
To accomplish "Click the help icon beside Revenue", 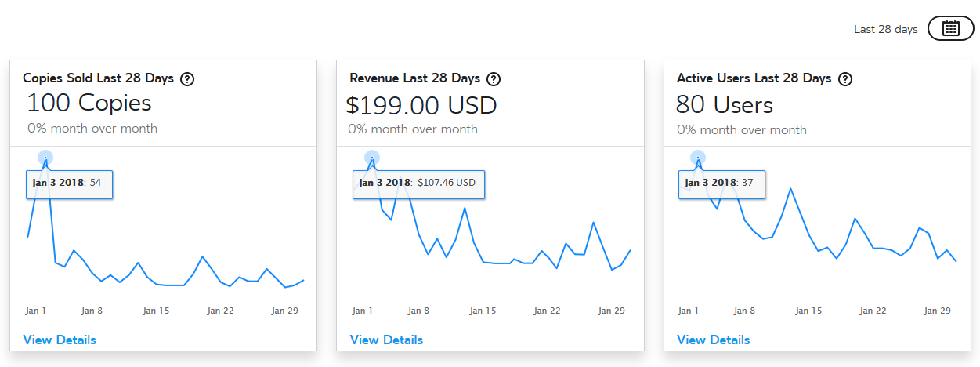I will [494, 78].
